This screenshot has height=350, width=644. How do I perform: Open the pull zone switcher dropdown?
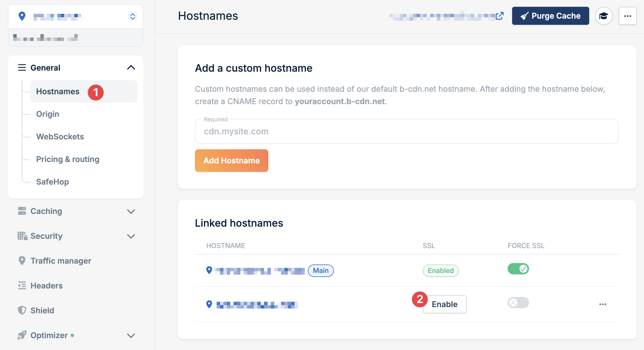coord(132,16)
